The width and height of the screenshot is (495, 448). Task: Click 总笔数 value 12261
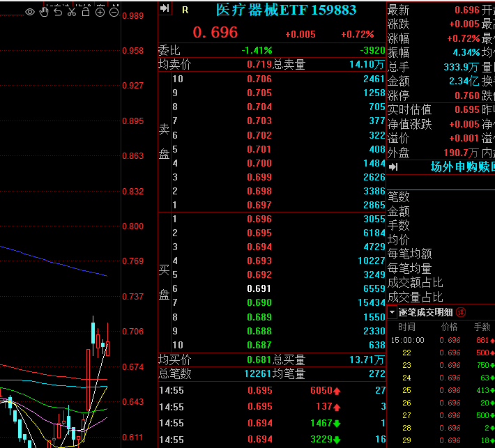[258, 374]
